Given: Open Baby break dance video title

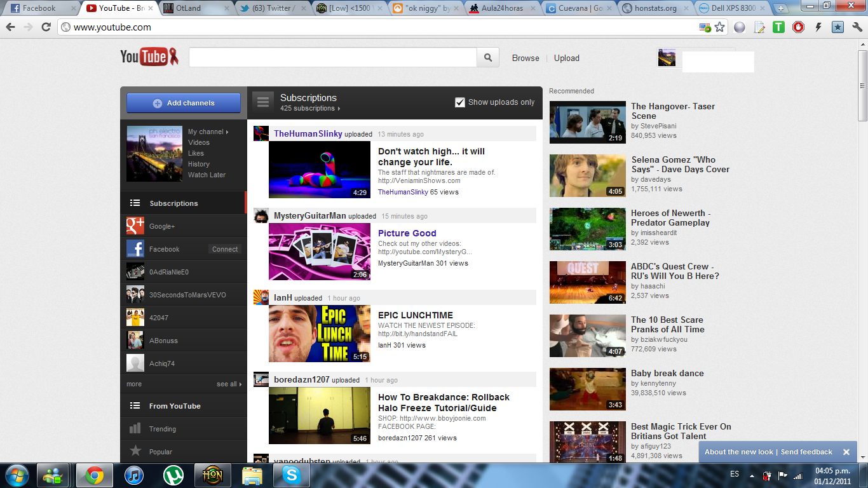Looking at the screenshot, I should point(667,373).
